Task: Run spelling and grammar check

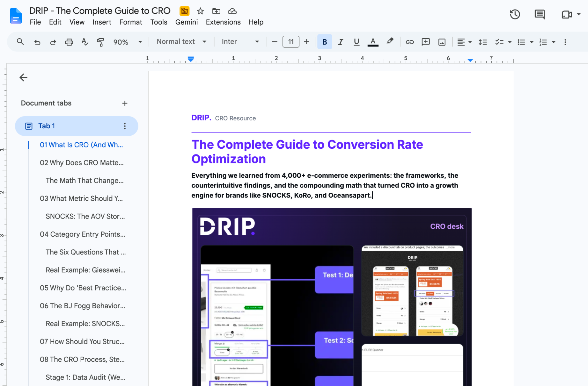Action: point(85,42)
